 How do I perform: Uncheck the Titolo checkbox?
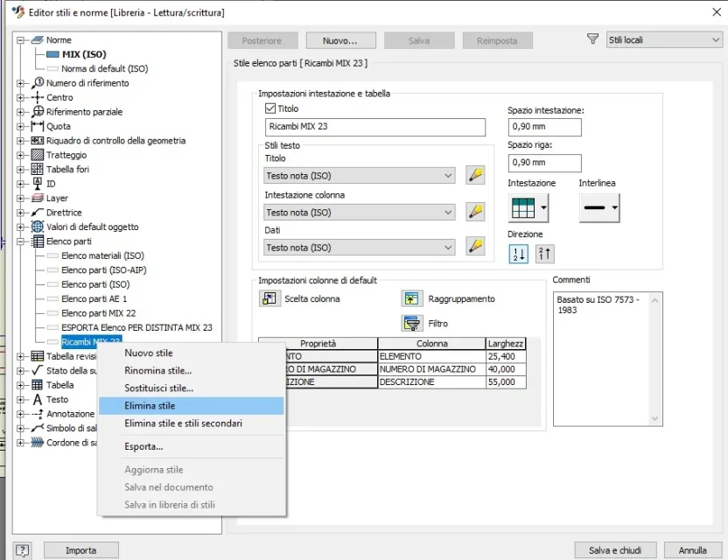[270, 108]
